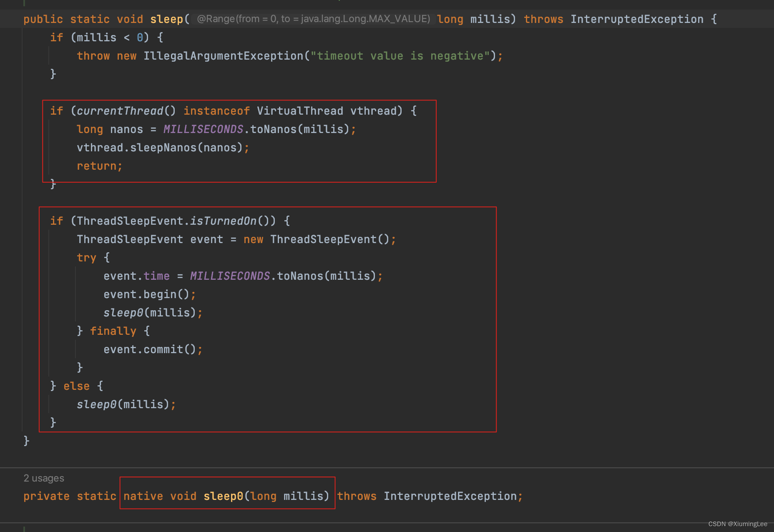The image size is (774, 532).
Task: Click the InterruptedException in throws clause
Action: pyautogui.click(x=637, y=19)
